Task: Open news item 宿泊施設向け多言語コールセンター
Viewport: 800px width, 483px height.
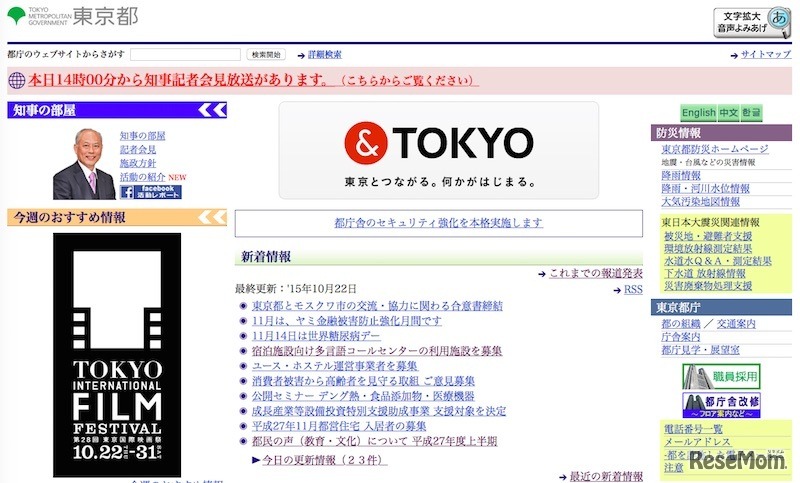Action: click(377, 351)
